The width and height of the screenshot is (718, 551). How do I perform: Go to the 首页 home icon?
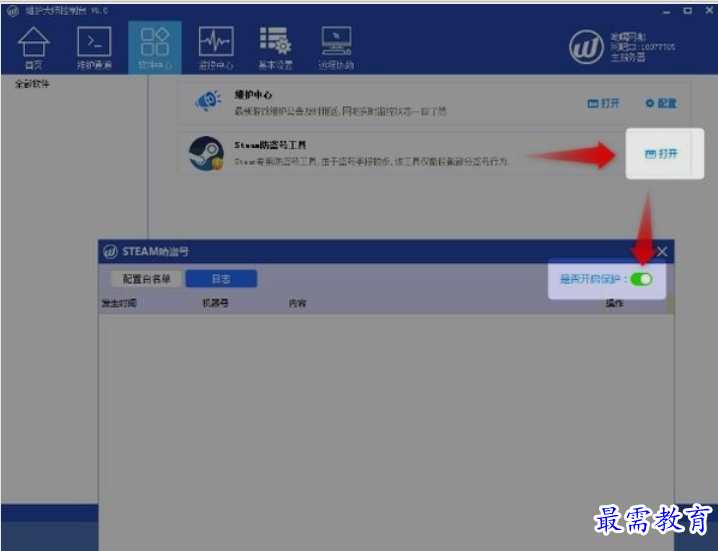coord(33,48)
